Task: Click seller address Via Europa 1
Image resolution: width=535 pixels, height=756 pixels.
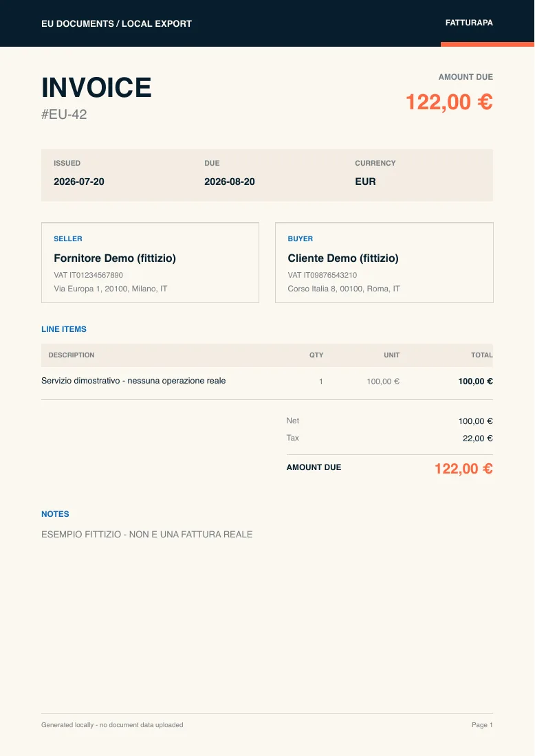Action: point(111,289)
